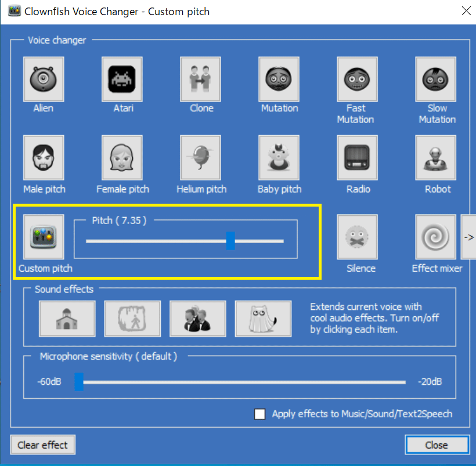Click the Clownfish app icon in title bar
This screenshot has width=476, height=466.
(15, 11)
